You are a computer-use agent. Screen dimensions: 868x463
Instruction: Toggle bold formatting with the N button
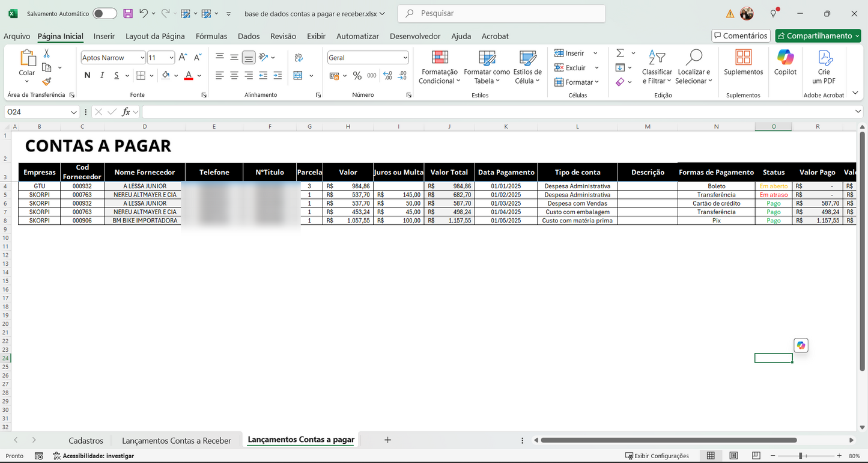click(86, 75)
